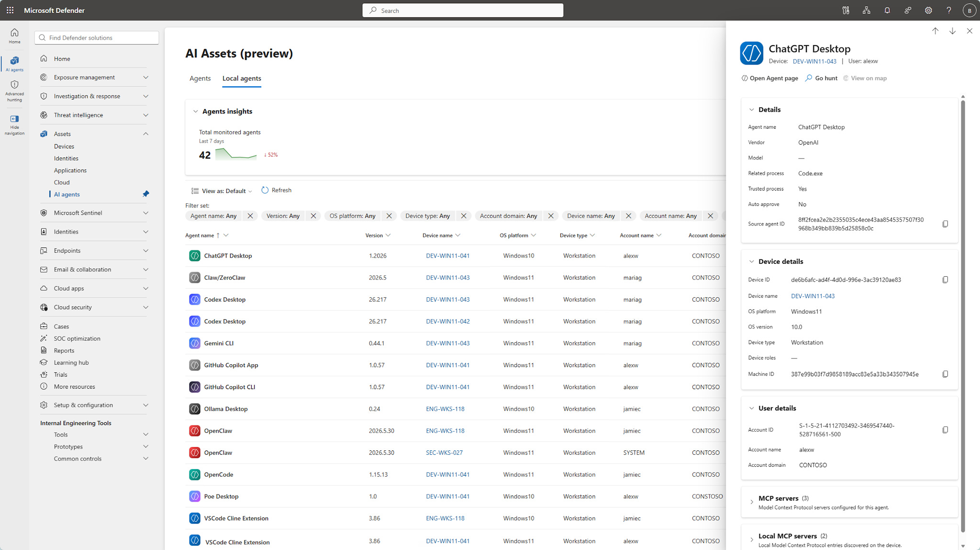Open Cloud under Assets in navigation

point(62,182)
